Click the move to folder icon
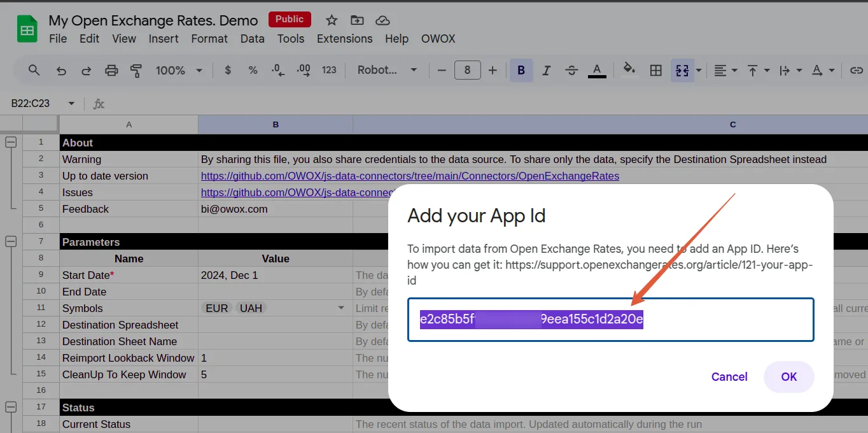Image resolution: width=868 pixels, height=433 pixels. point(357,20)
